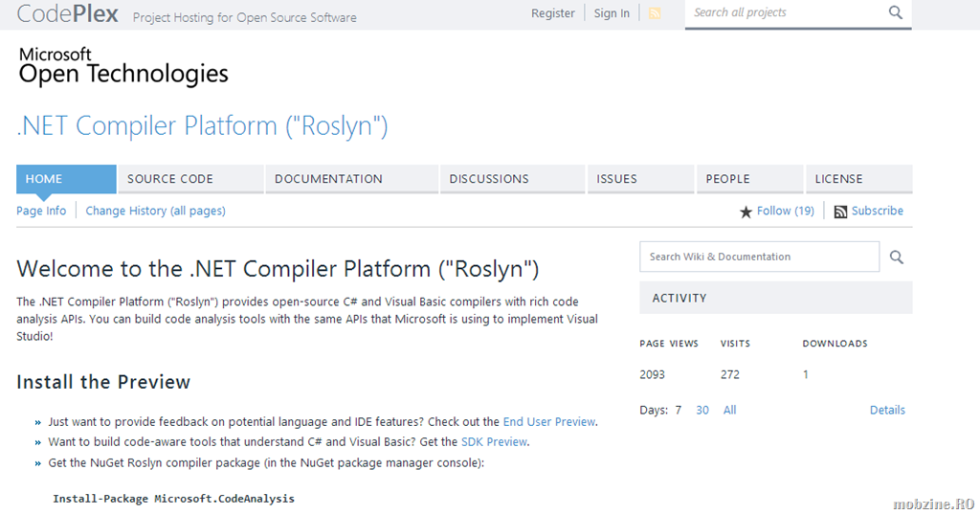This screenshot has width=980, height=515.
Task: Click the Sign In link
Action: point(612,13)
